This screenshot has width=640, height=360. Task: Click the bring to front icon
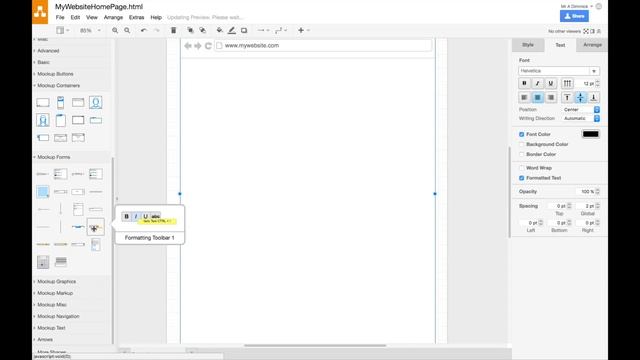tap(190, 30)
